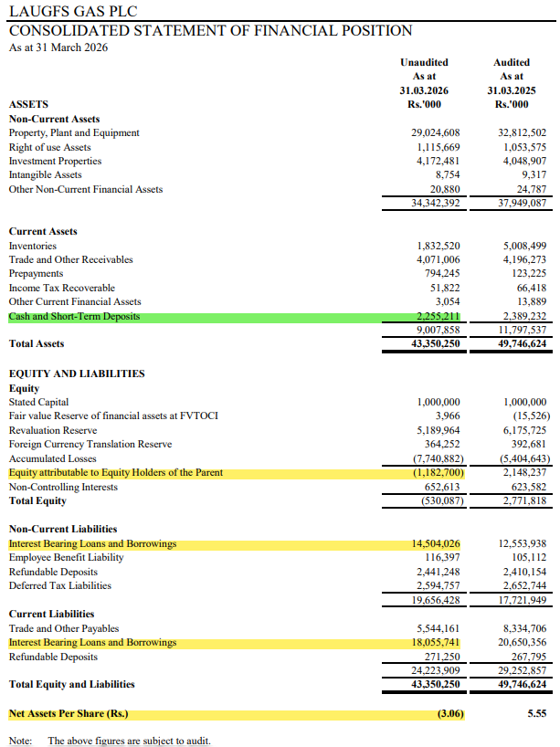This screenshot has height=747, width=560.
Task: Select value 32,812,502 in the Audited column
Action: pos(523,133)
